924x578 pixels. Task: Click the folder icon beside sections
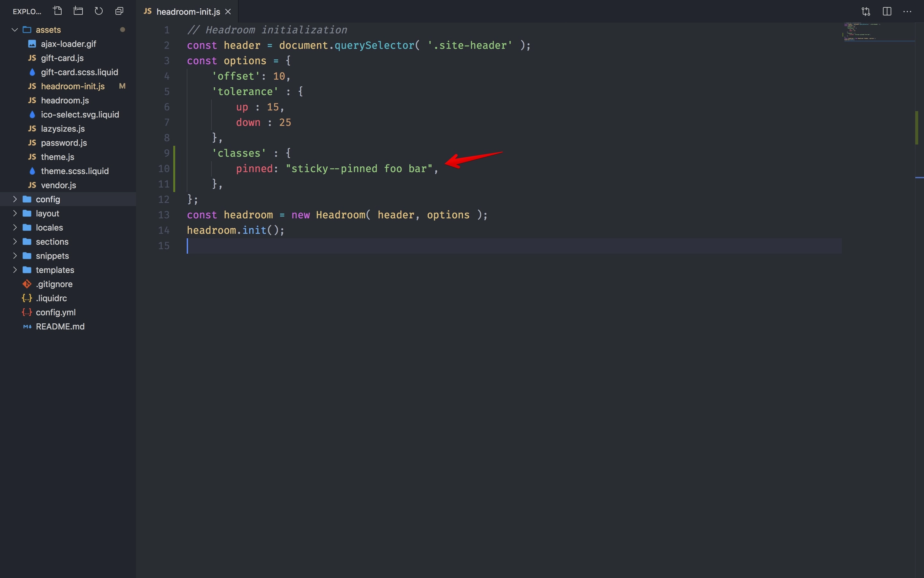point(27,241)
